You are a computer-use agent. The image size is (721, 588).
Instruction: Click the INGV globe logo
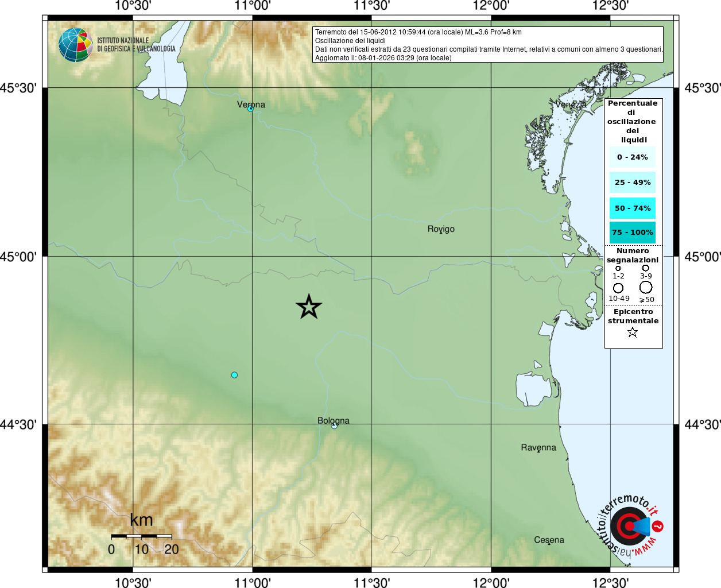[x=75, y=45]
